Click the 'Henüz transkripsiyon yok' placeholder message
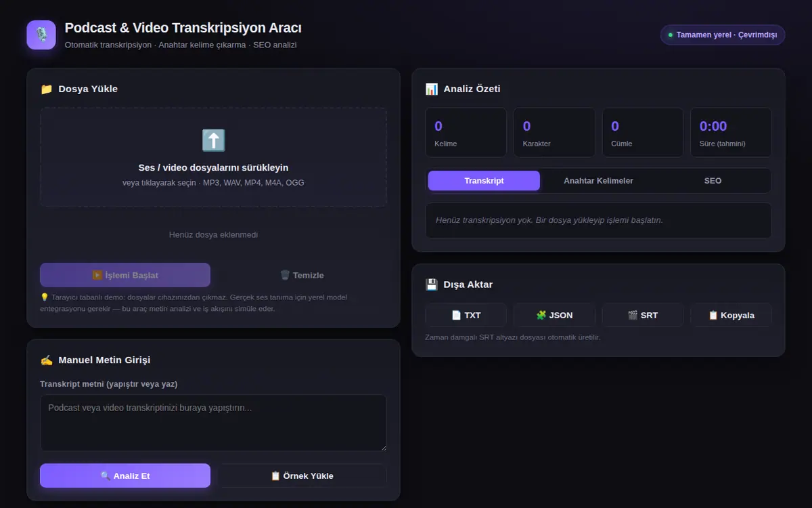The height and width of the screenshot is (508, 812). 549,220
